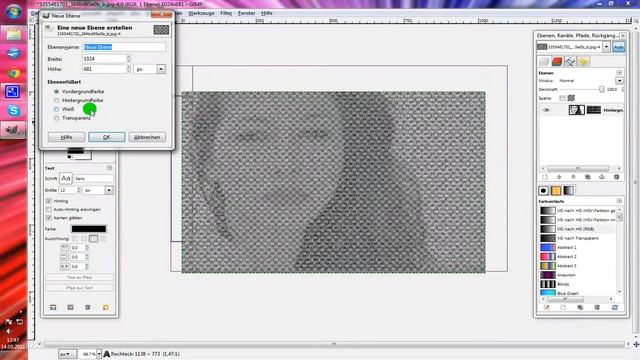Open the Hilfe menu in menu bar
The width and height of the screenshot is (640, 360).
click(x=267, y=13)
